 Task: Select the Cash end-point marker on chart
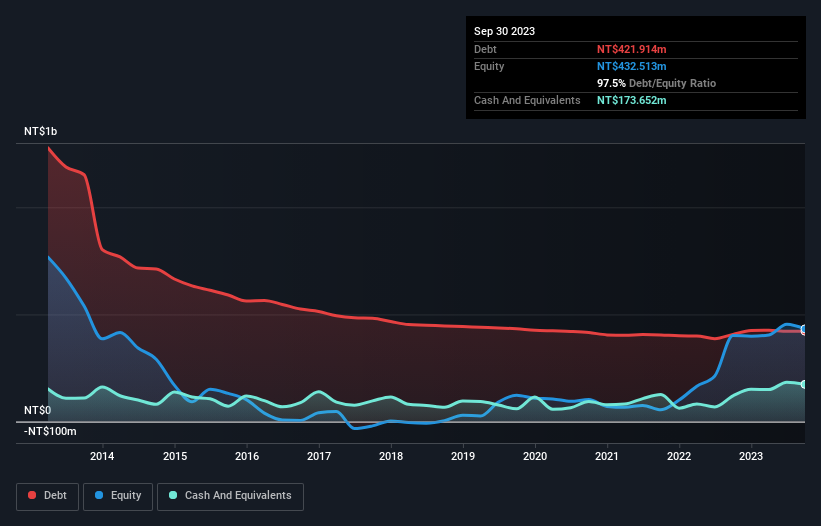804,384
